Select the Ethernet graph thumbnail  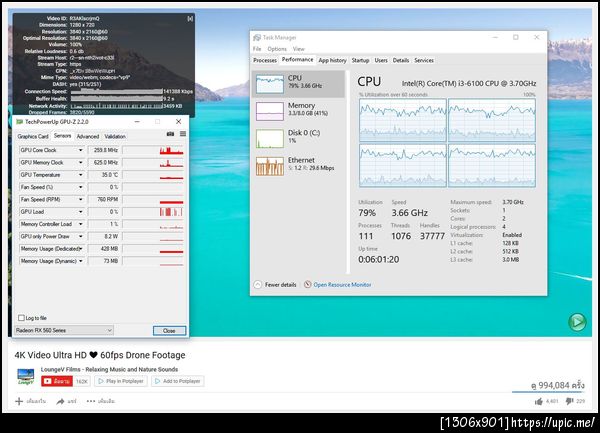pos(270,166)
